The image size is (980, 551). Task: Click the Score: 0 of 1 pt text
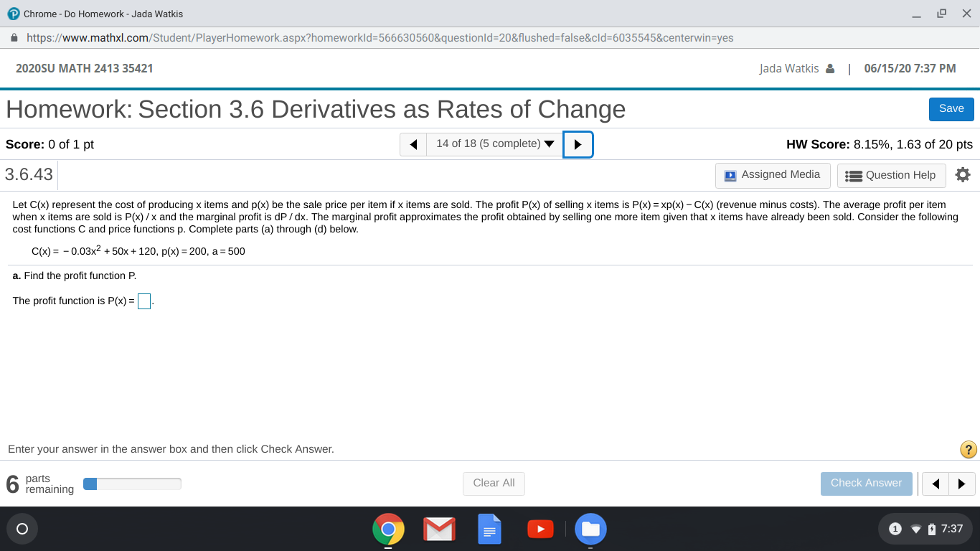50,144
